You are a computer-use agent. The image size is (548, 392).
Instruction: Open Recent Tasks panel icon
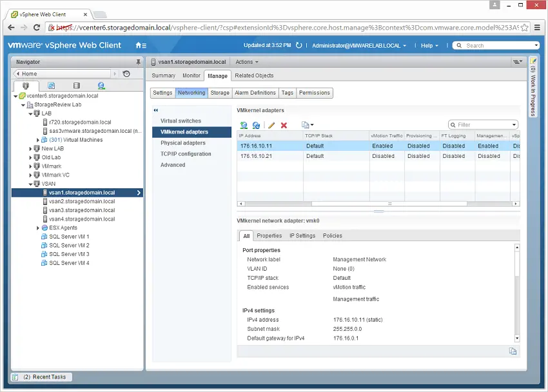(15, 377)
